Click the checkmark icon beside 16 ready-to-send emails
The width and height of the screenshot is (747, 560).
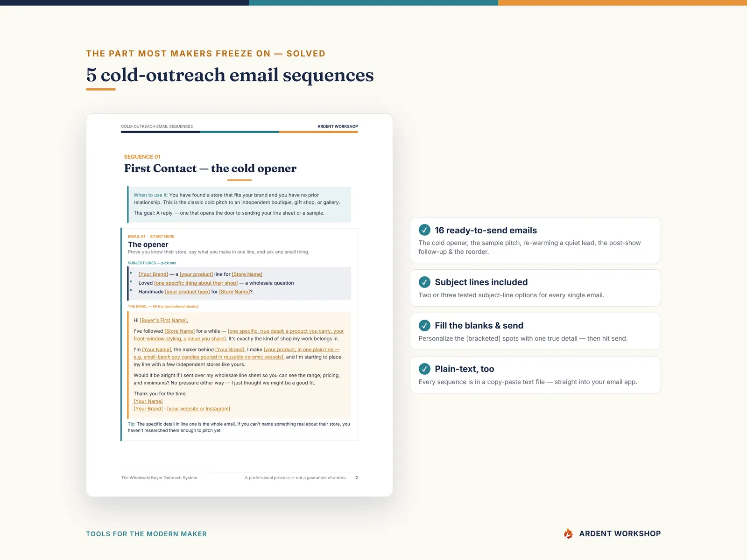(424, 230)
